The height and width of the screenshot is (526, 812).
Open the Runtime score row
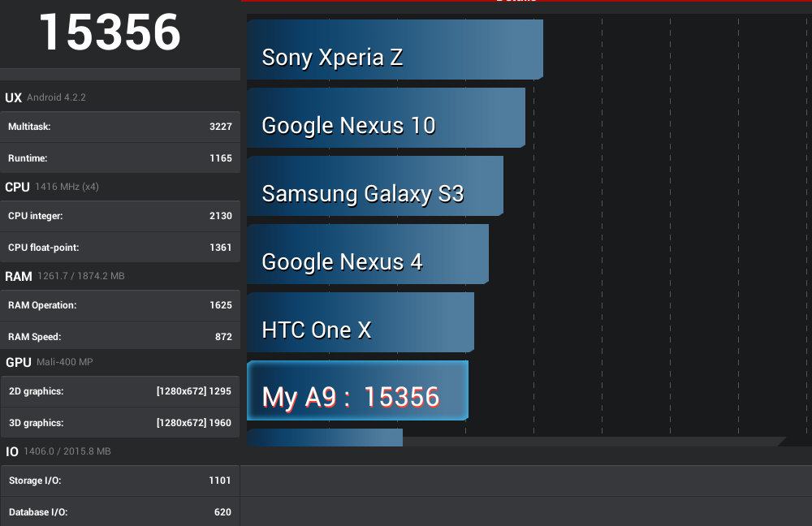(x=120, y=158)
